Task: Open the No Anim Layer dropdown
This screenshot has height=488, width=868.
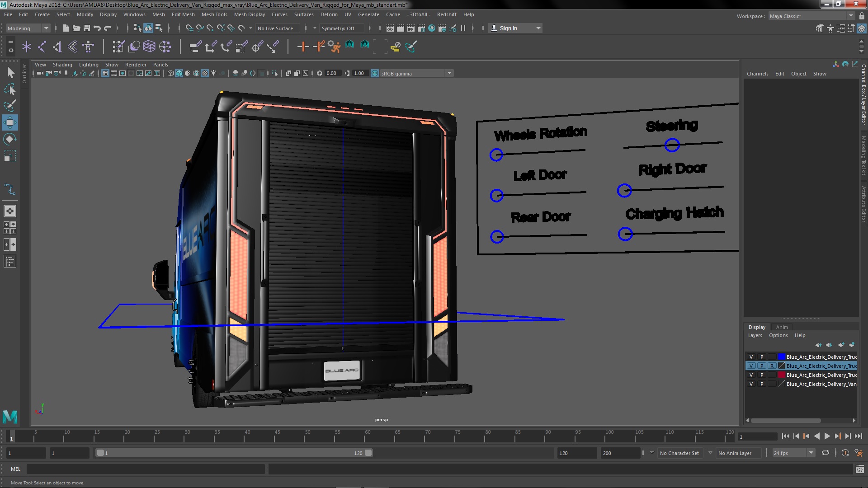Action: (x=738, y=453)
